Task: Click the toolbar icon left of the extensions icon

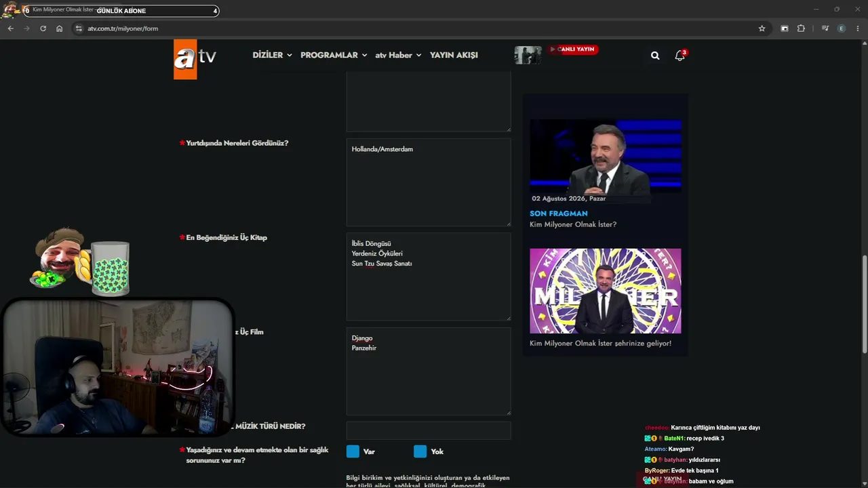Action: click(785, 28)
